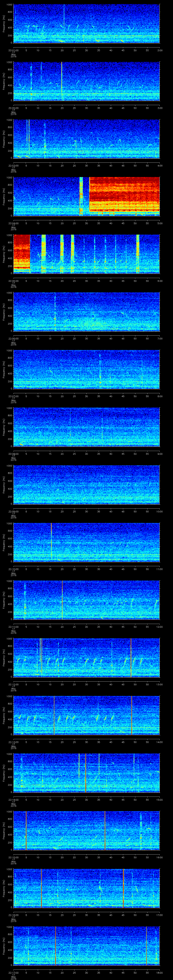This screenshot has width=173, height=980.
Task: Click the spectrogram panel starting at 22:13:00
Action: tap(86, 715)
